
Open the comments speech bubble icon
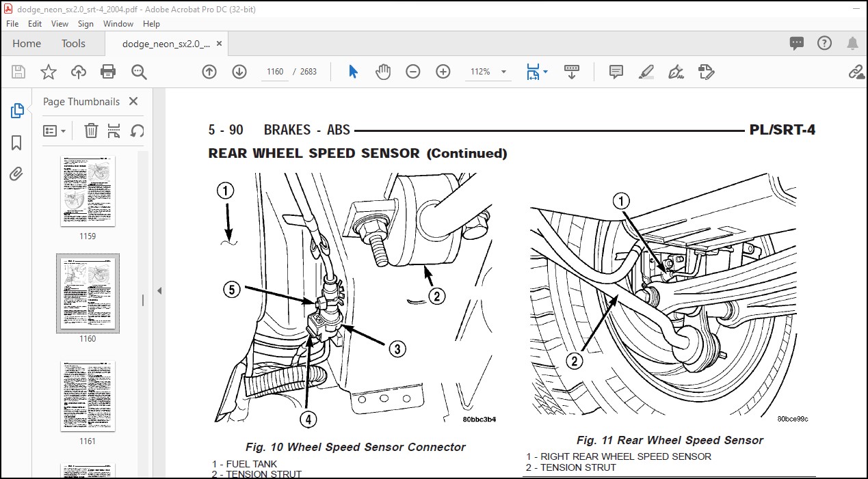click(797, 43)
